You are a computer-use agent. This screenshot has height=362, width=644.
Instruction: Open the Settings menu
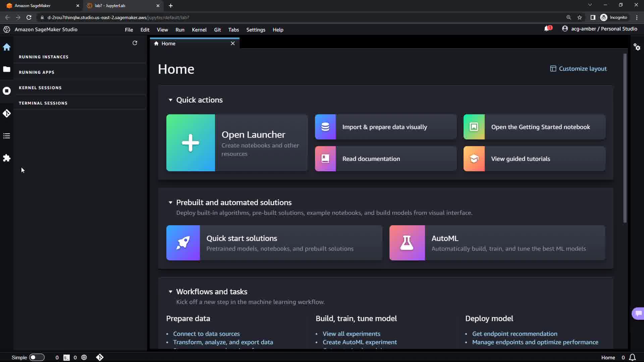(x=256, y=30)
